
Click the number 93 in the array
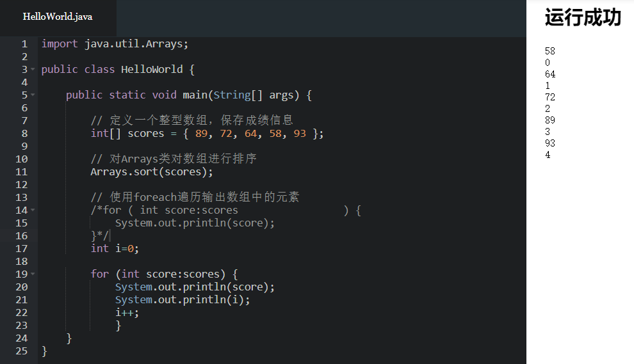coord(300,133)
